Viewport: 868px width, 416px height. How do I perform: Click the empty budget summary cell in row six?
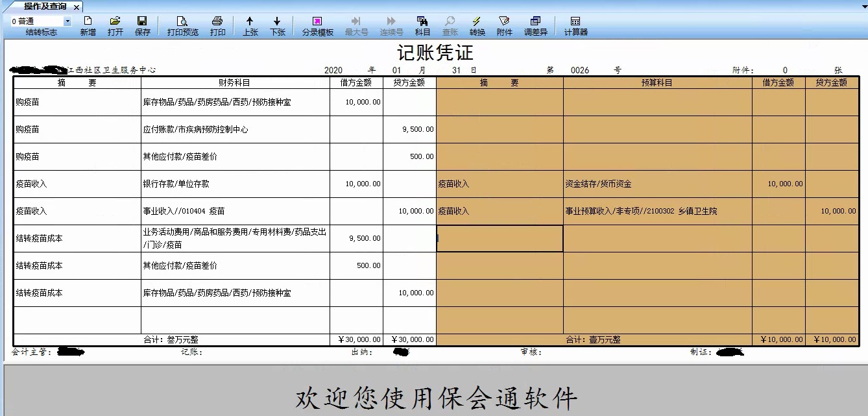coord(500,238)
